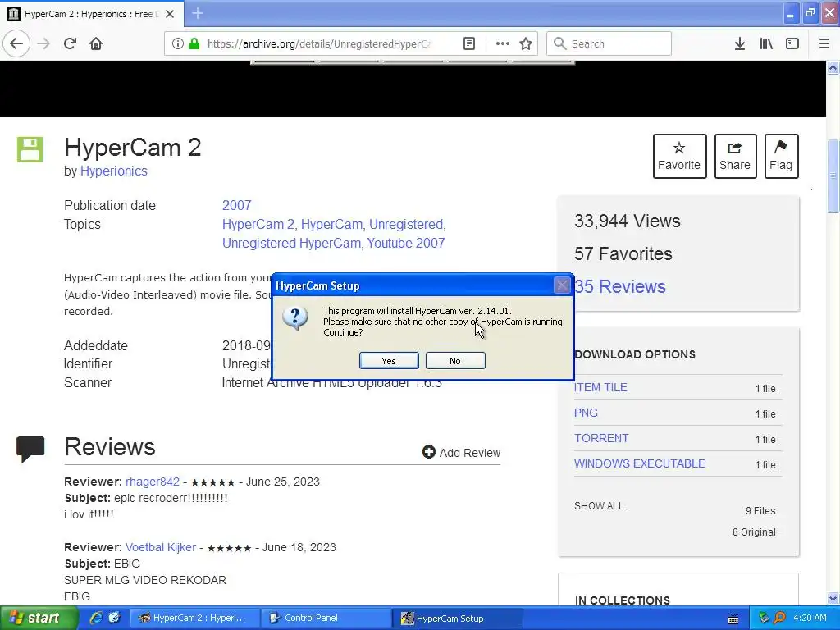Open reviewer rhager842 profile link
This screenshot has width=840, height=630.
(152, 482)
